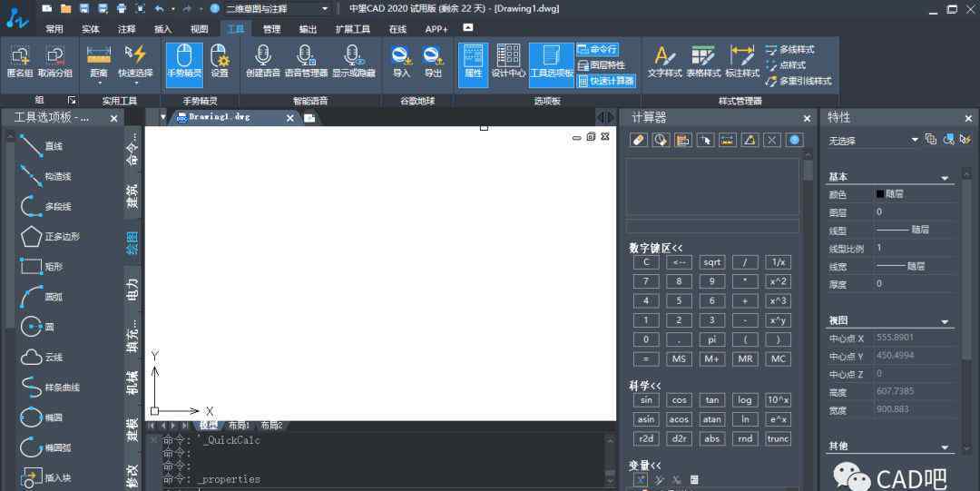Screen dimensions: 980x491
Task: Click the = equals calculator button
Action: [x=646, y=359]
